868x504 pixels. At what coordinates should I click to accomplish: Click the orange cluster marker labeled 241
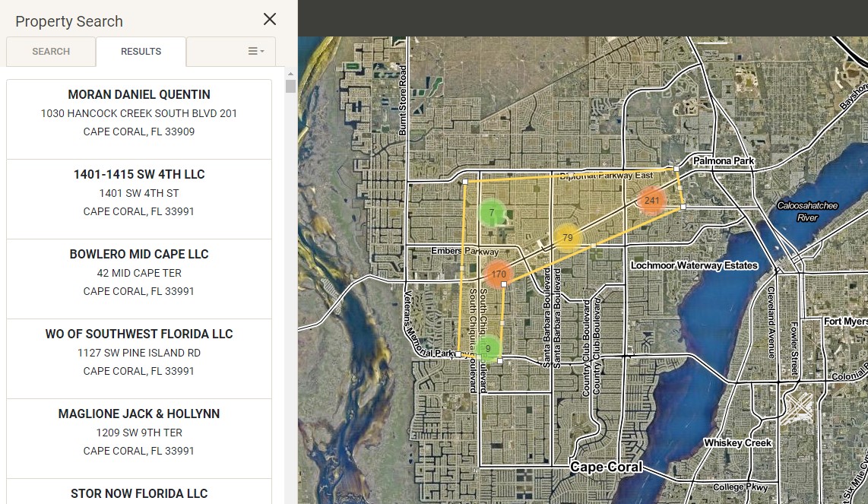pos(651,201)
